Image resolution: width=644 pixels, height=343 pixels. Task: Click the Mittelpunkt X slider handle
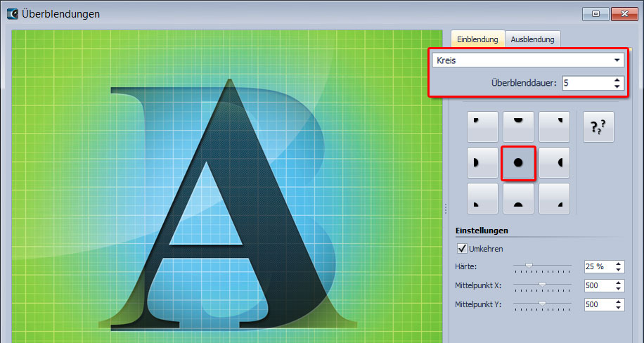(x=542, y=285)
